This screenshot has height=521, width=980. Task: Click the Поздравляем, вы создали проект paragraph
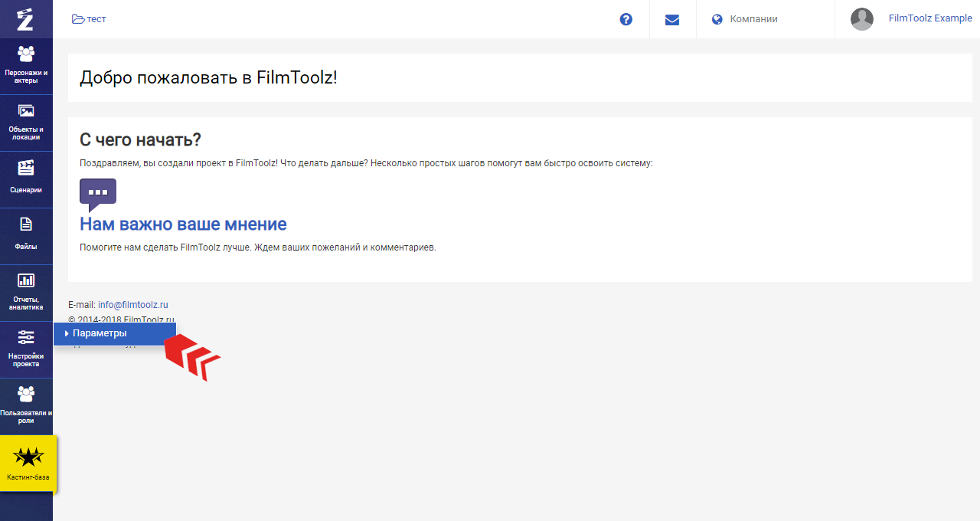366,163
